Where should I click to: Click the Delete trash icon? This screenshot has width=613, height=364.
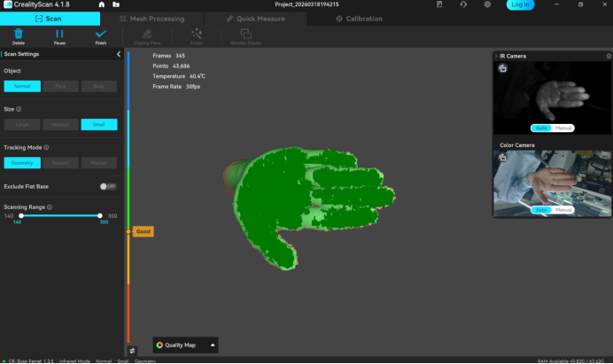click(x=19, y=34)
